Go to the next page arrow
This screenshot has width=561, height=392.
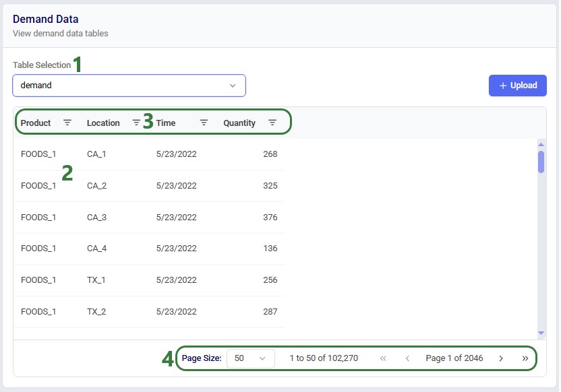click(x=501, y=358)
